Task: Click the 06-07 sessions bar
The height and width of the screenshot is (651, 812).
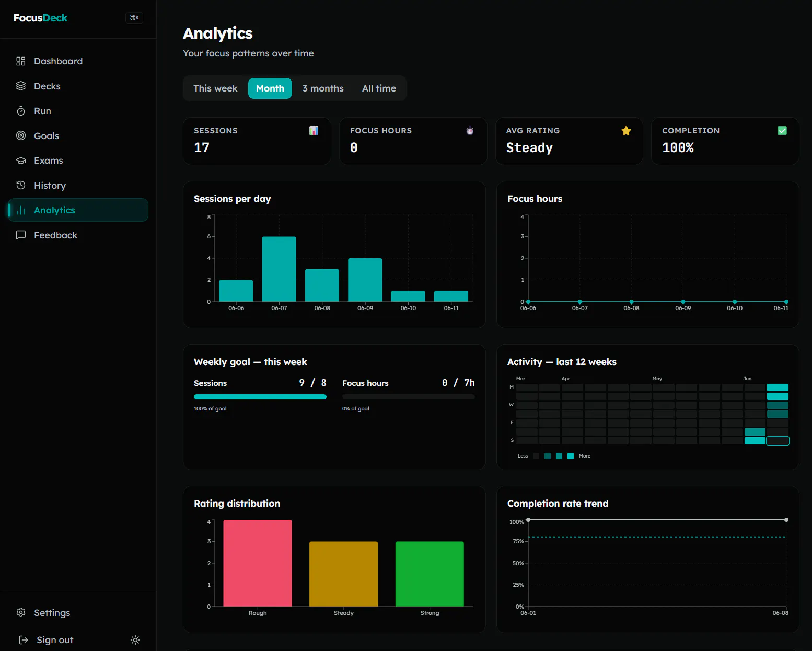Action: pos(279,269)
